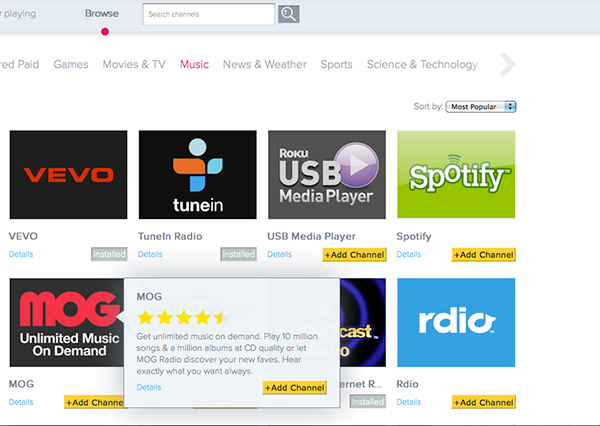Open Details link under TuneIn Radio

tap(150, 254)
